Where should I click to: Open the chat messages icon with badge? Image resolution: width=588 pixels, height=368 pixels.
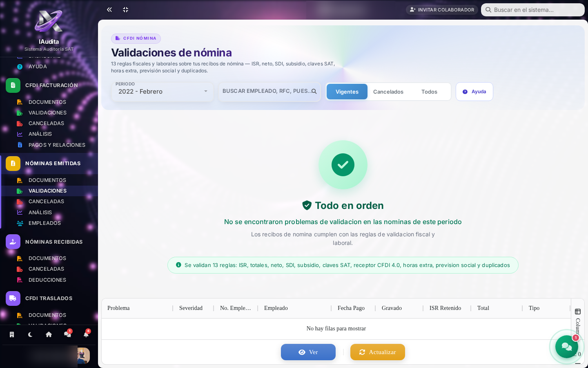coord(67,334)
